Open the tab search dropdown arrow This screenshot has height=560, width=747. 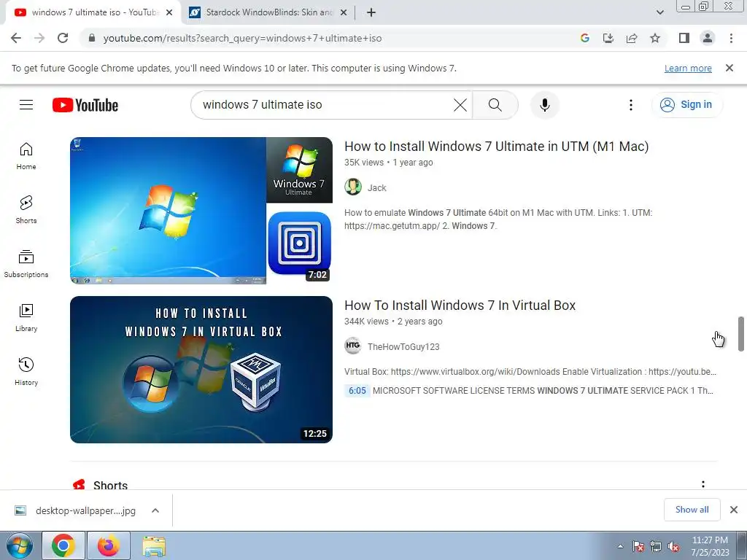pos(659,12)
